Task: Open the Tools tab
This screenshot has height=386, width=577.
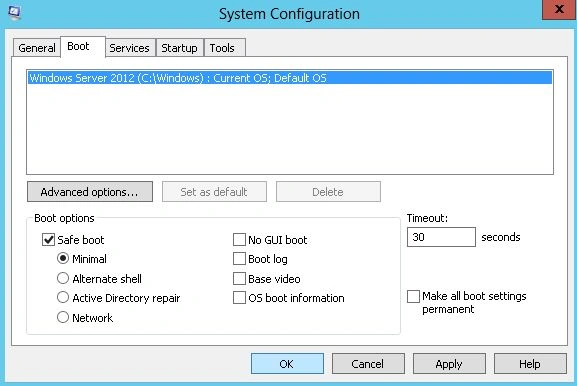Action: (224, 48)
